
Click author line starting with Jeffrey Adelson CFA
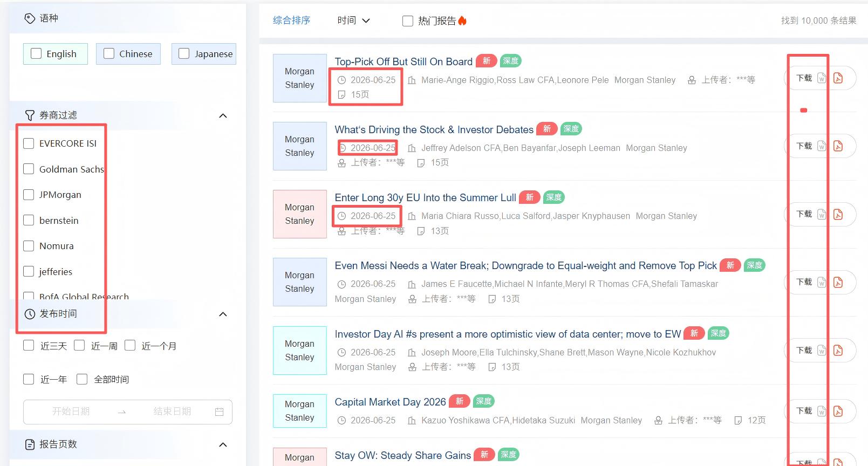coord(521,148)
